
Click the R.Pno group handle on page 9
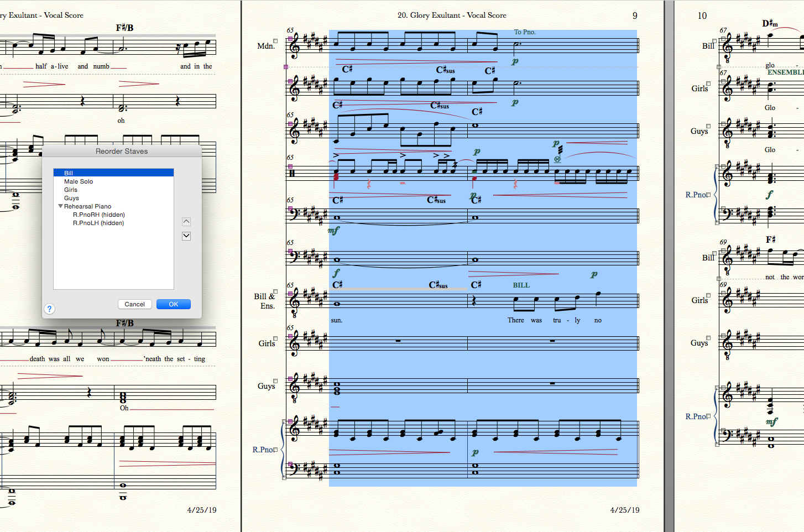coord(275,450)
